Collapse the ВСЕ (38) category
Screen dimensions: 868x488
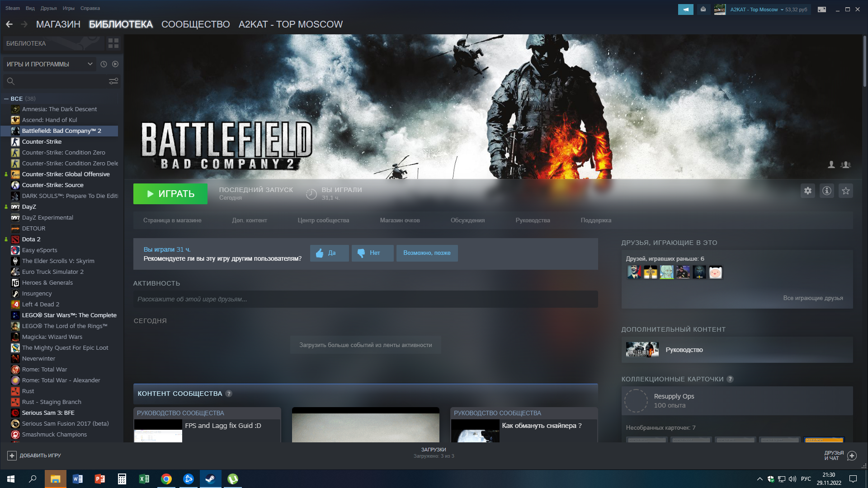pyautogui.click(x=6, y=99)
